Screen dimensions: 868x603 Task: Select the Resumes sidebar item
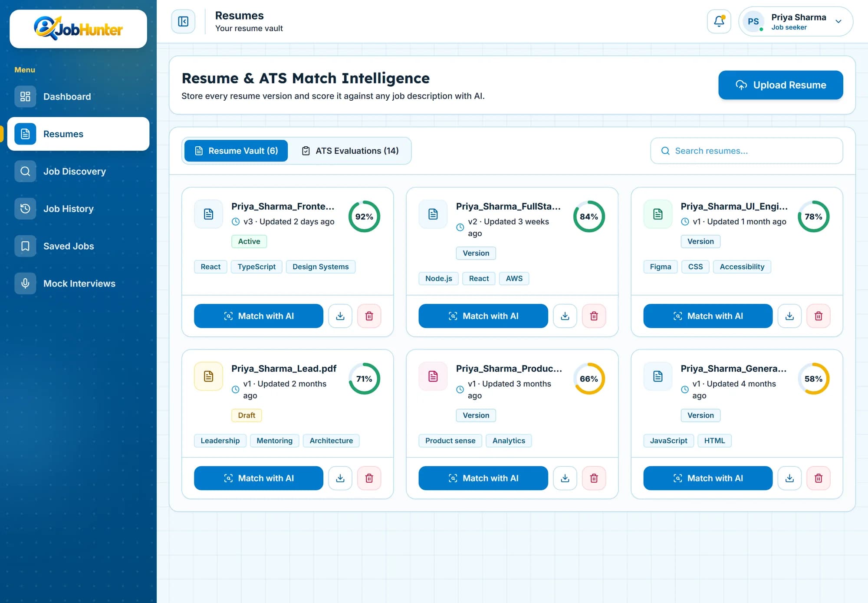78,134
